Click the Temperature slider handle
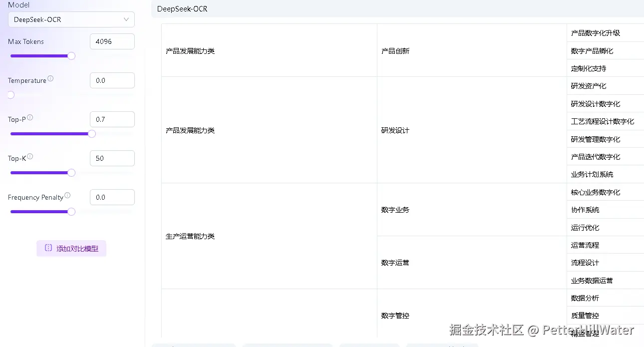The image size is (644, 347). [10, 95]
